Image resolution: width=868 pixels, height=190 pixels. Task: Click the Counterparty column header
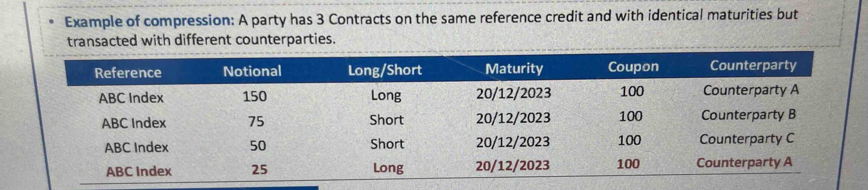pyautogui.click(x=753, y=66)
